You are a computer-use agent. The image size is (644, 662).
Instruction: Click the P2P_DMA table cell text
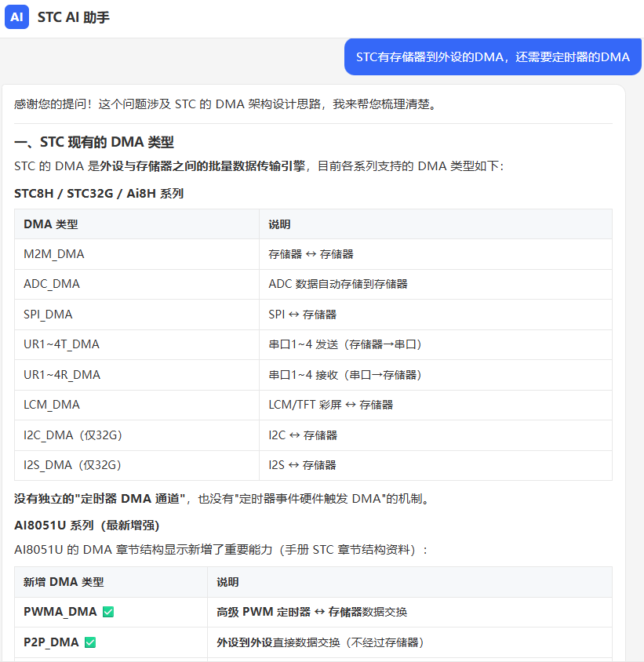click(51, 642)
